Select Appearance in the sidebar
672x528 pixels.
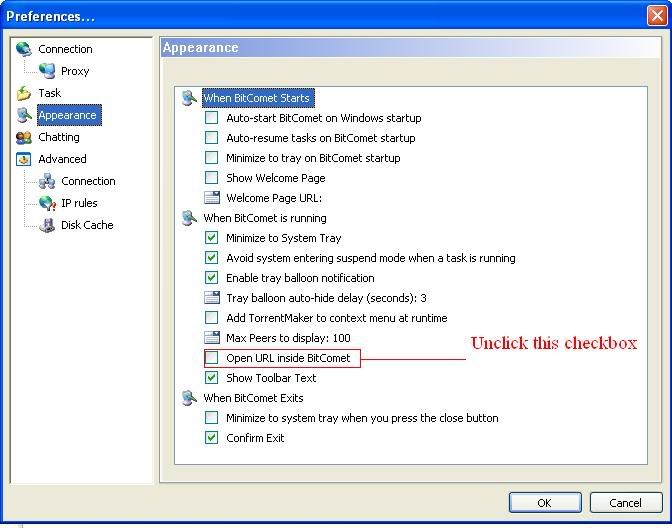point(69,115)
